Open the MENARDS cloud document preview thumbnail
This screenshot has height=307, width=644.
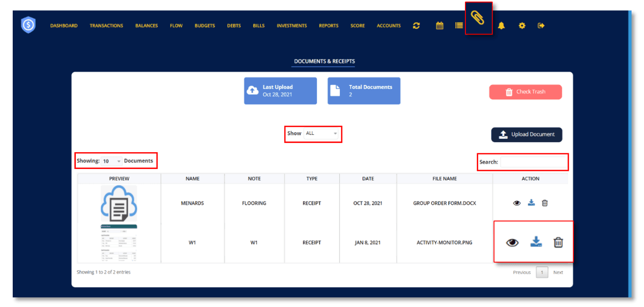point(119,203)
